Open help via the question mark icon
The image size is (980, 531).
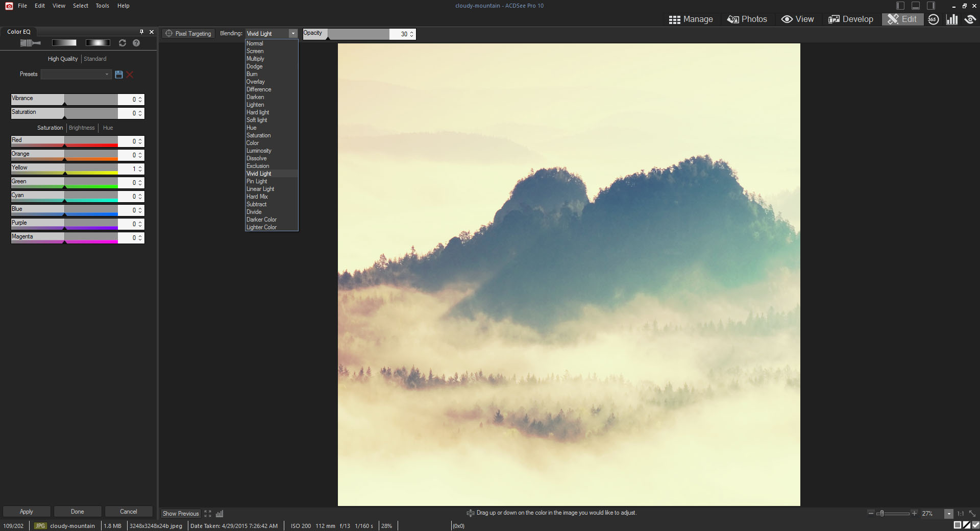click(x=136, y=43)
